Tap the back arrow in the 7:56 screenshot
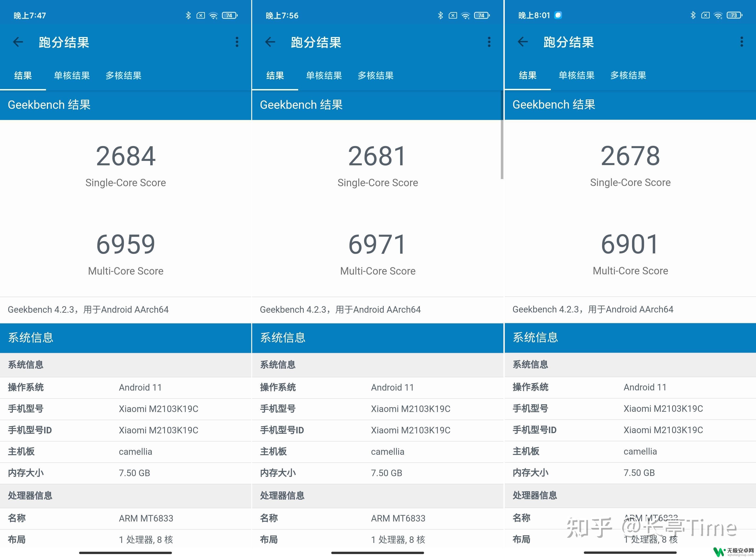Image resolution: width=756 pixels, height=558 pixels. tap(270, 42)
